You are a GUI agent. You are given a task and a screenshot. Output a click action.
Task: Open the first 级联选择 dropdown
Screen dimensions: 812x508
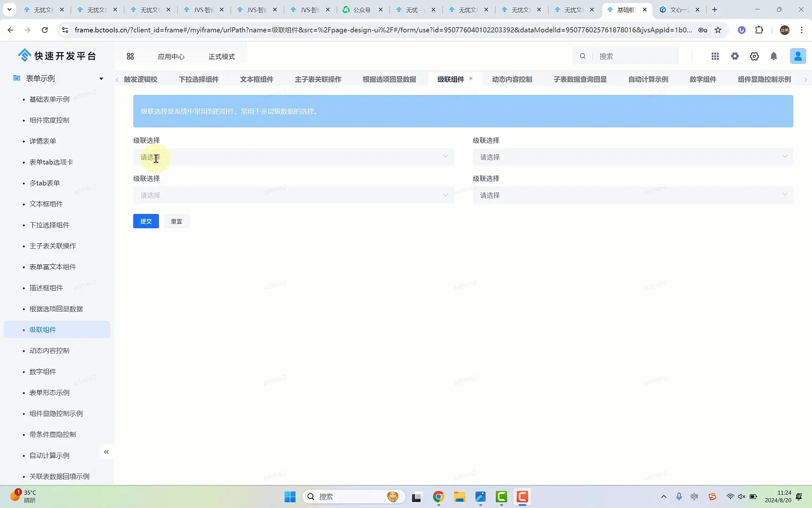(294, 157)
